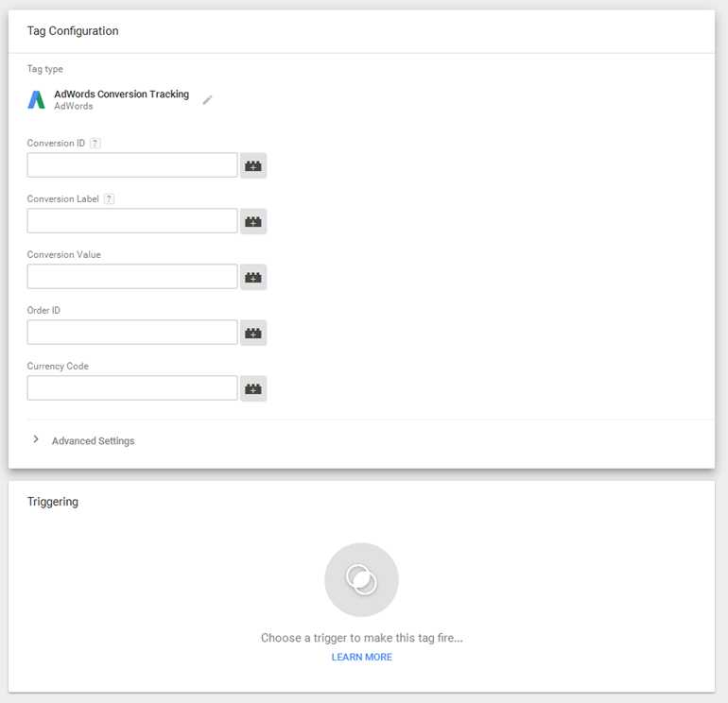This screenshot has width=728, height=703.
Task: Click inside the Conversion Label input
Action: coord(132,221)
